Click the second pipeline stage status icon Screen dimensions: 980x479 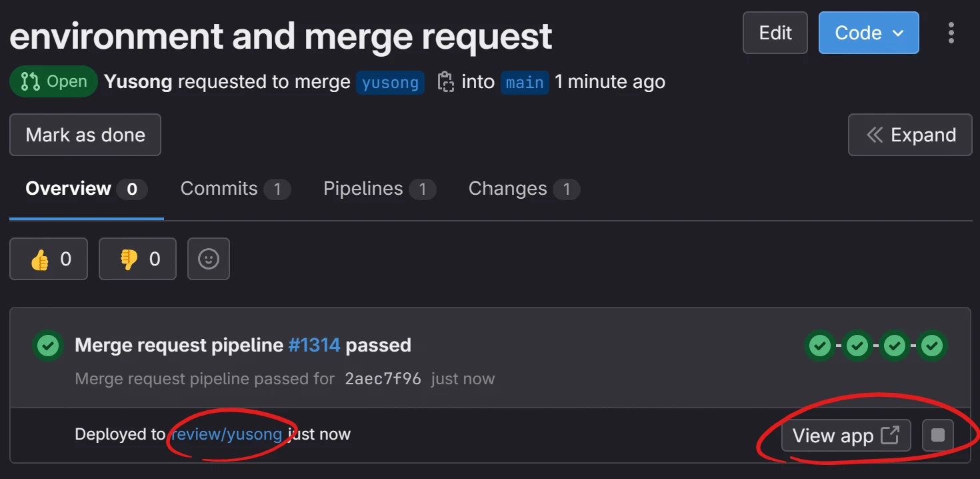pyautogui.click(x=857, y=346)
